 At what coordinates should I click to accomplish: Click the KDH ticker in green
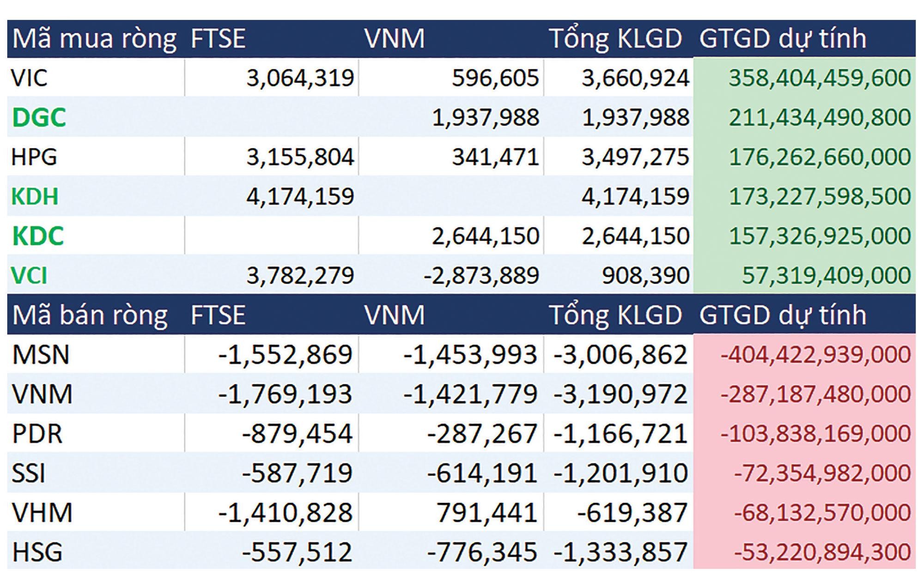(x=35, y=197)
